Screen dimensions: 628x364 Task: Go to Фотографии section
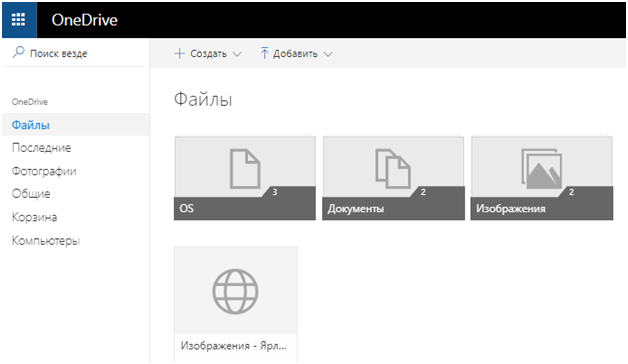pyautogui.click(x=44, y=171)
